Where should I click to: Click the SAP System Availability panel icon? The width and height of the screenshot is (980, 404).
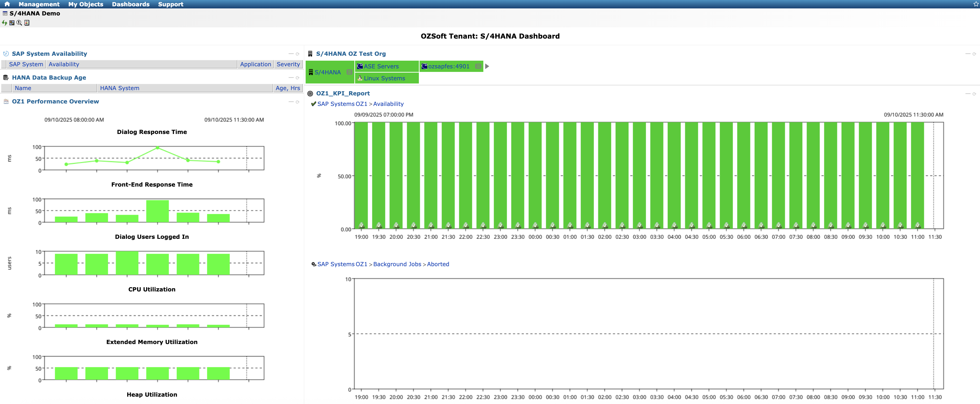pos(6,54)
